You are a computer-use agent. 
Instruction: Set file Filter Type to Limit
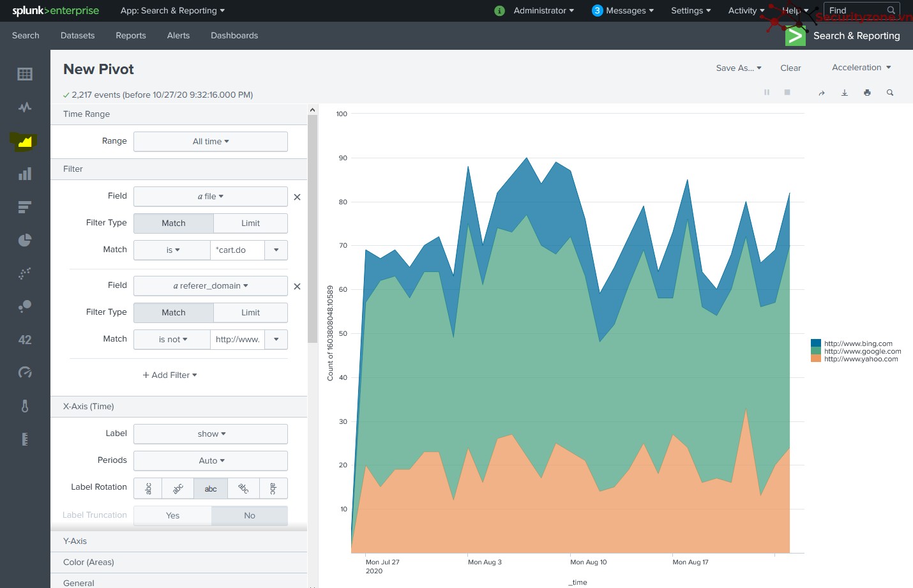pos(250,223)
